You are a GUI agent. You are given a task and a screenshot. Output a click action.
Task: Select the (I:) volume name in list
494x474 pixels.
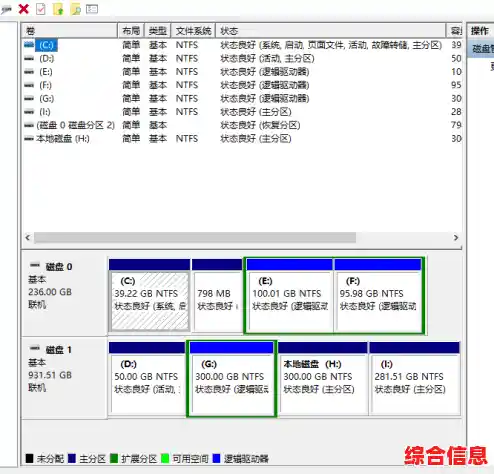[x=45, y=112]
